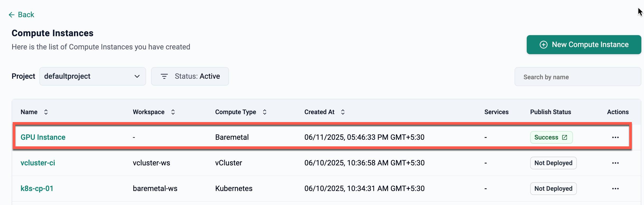Click the Back arrow icon
This screenshot has height=205, width=644.
click(11, 15)
